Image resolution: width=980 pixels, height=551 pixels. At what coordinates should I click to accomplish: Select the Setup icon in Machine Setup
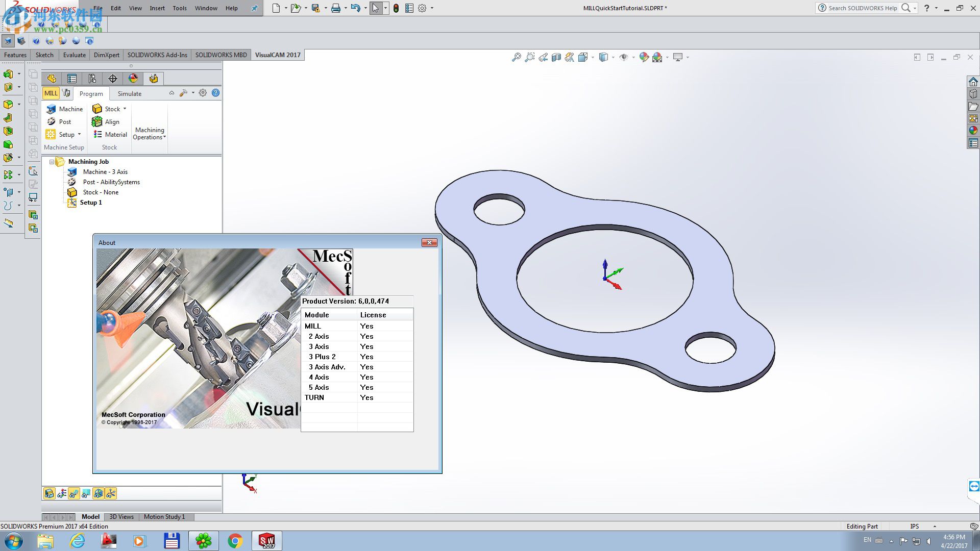52,134
